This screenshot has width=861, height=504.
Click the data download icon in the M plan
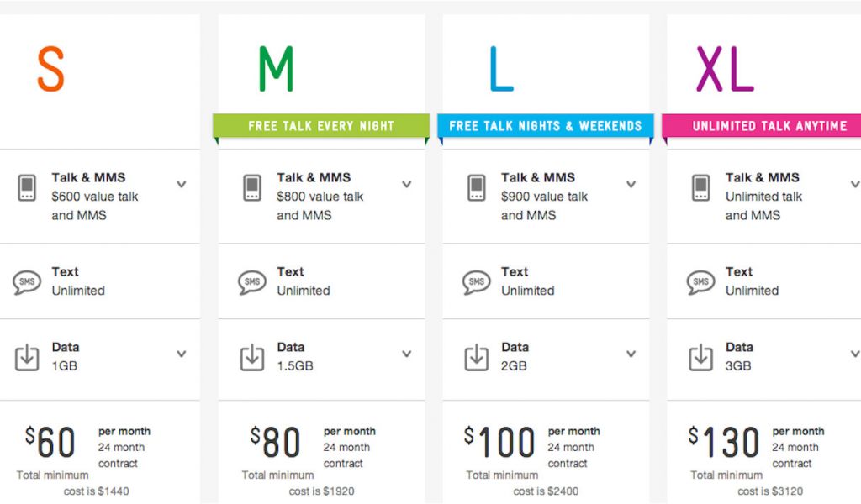coord(252,357)
